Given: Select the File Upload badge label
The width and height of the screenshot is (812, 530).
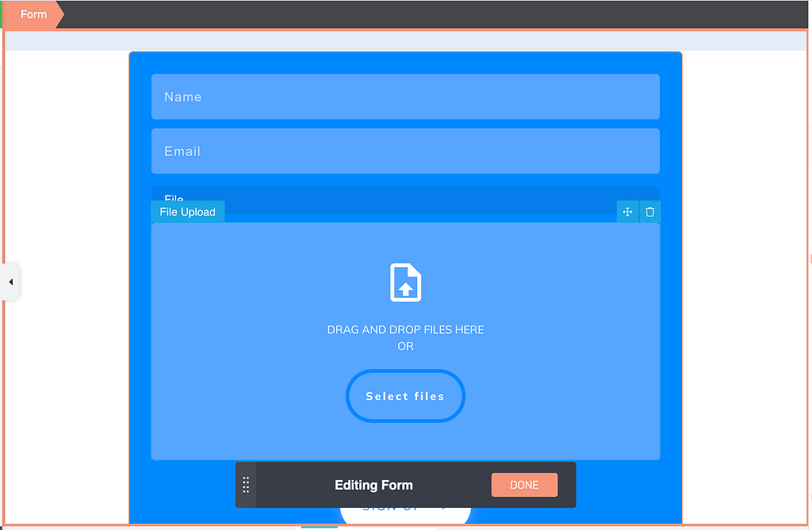Looking at the screenshot, I should coord(187,212).
